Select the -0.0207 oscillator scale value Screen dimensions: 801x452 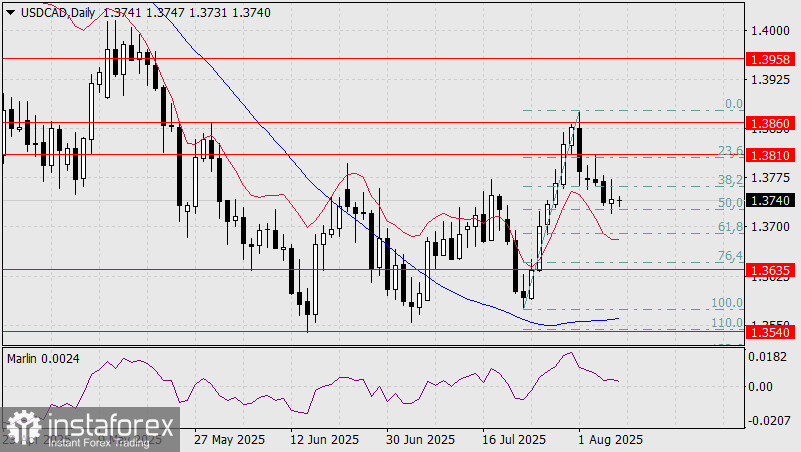(768, 421)
